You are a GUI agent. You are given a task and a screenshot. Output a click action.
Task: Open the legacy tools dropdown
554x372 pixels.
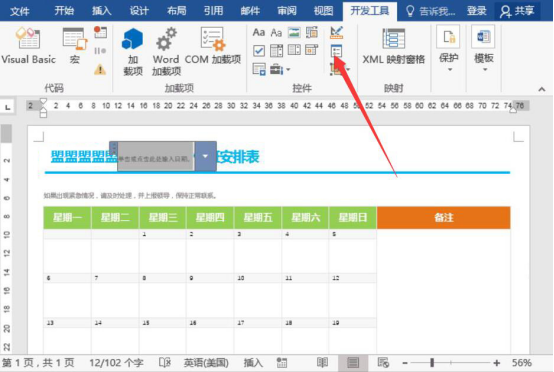tap(280, 69)
